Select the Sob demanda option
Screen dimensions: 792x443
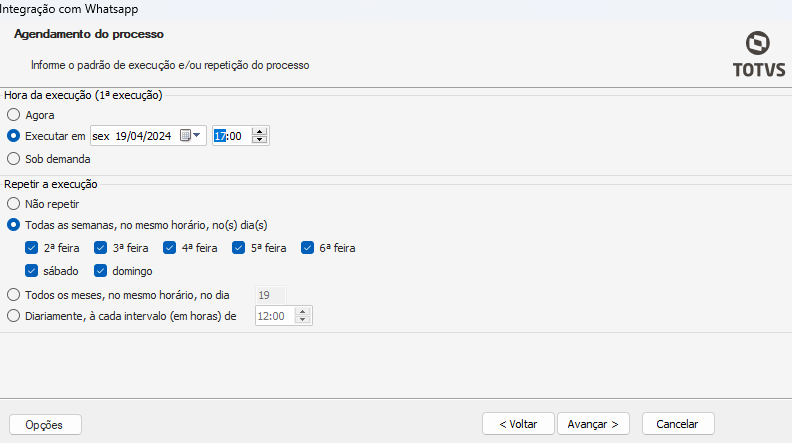click(14, 158)
